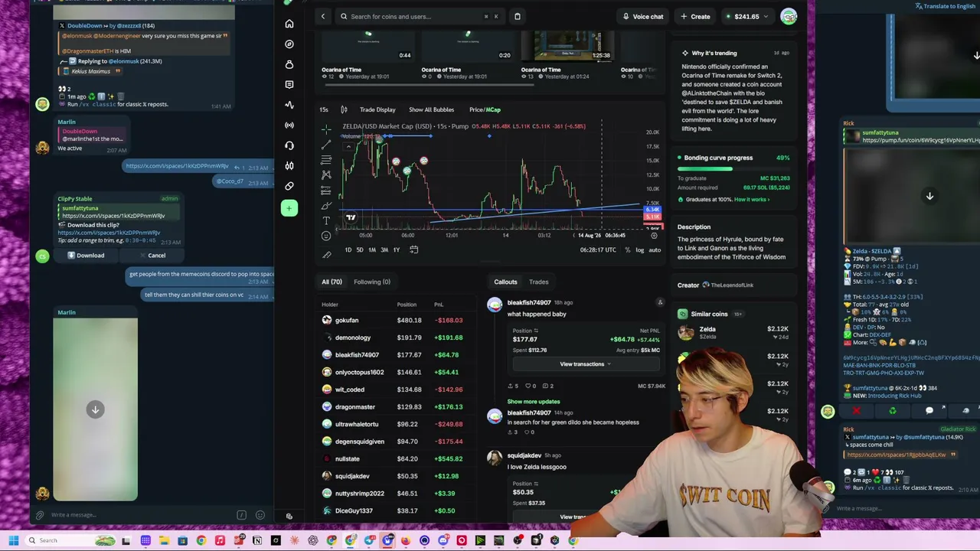Open the candle chart style icon
Viewport: 980px width, 551px height.
pos(344,109)
